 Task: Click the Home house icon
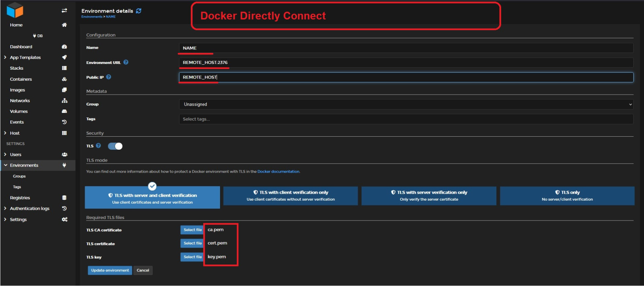click(x=64, y=25)
